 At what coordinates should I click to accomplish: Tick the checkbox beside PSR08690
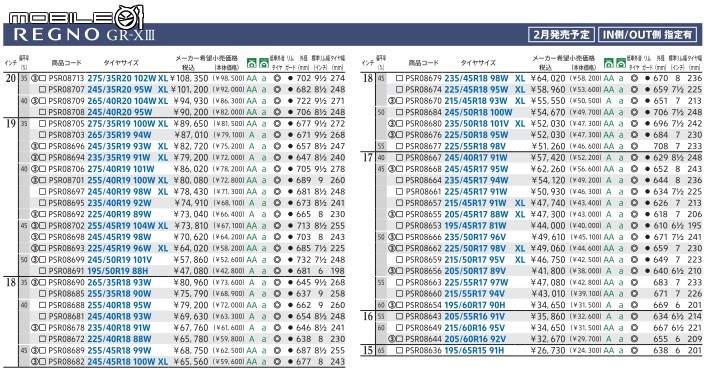pos(43,282)
